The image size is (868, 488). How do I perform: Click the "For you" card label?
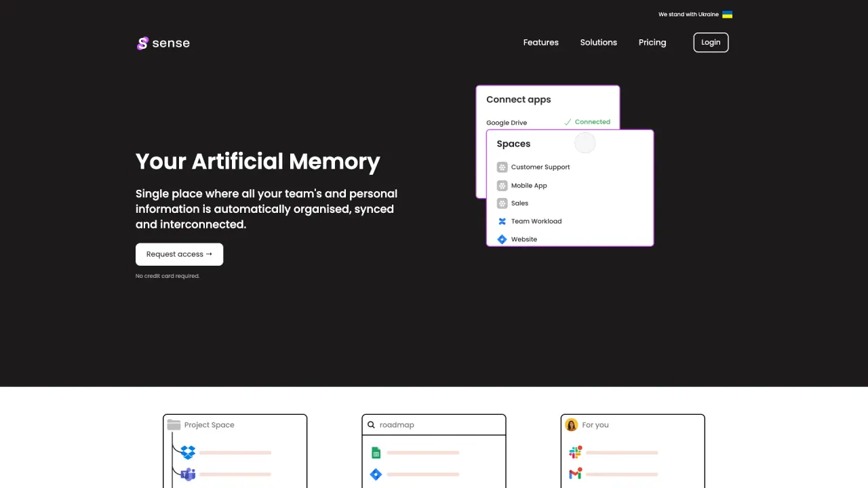[595, 425]
